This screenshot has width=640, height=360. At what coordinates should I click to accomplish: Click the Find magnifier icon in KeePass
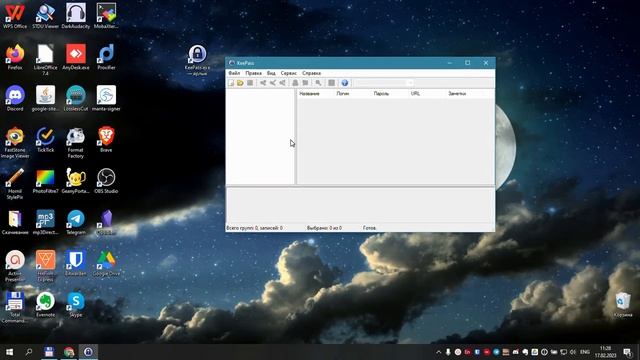tap(318, 83)
